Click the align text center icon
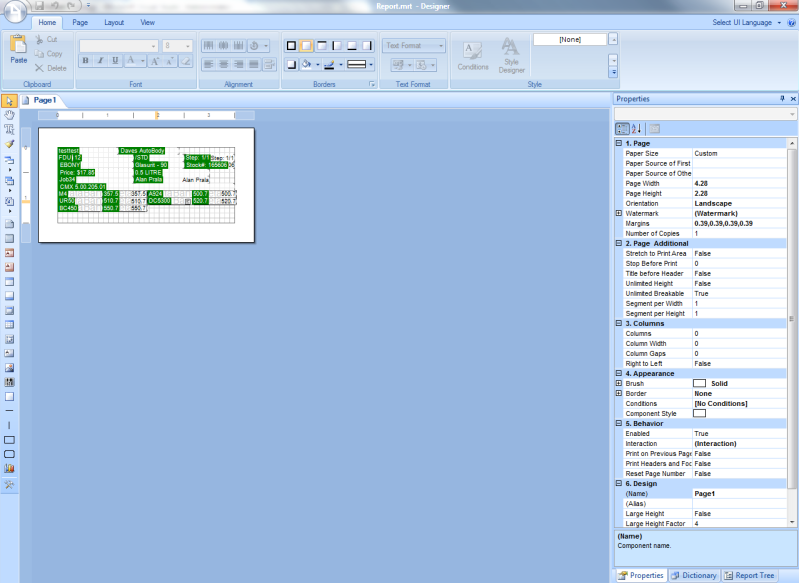 [224, 64]
